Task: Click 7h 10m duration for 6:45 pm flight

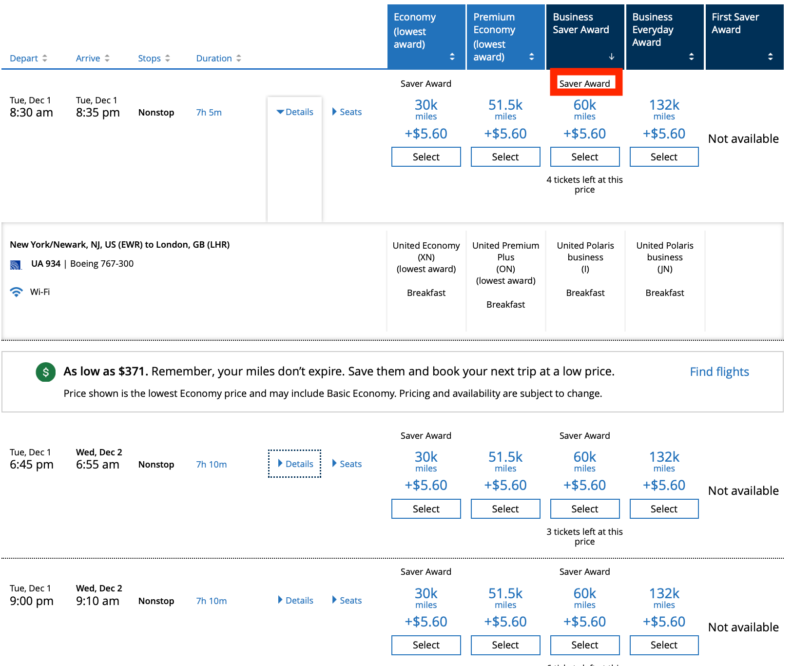Action: point(212,465)
